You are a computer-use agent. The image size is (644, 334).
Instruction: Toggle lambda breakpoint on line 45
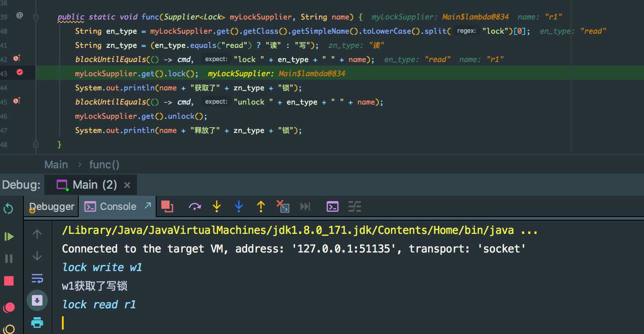(x=17, y=101)
